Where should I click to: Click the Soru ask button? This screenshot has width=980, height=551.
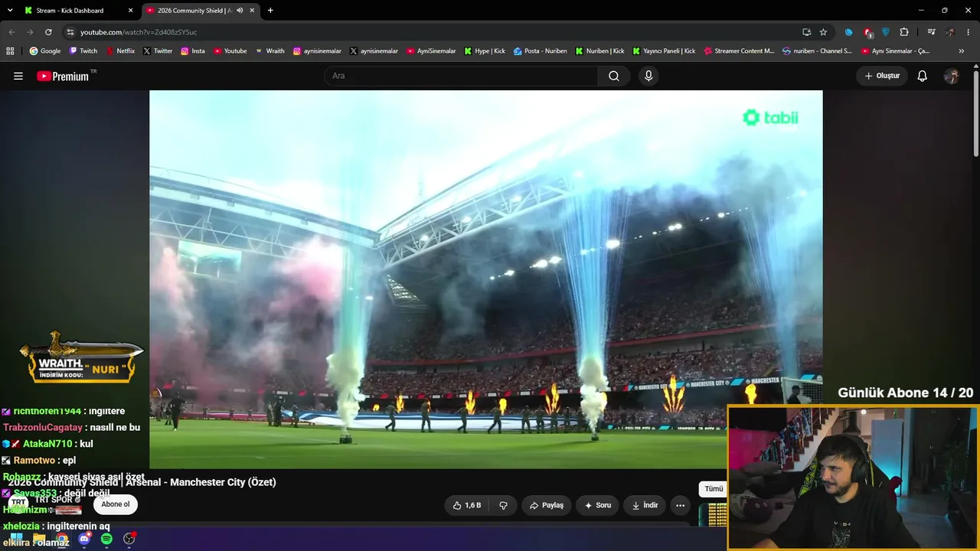598,505
